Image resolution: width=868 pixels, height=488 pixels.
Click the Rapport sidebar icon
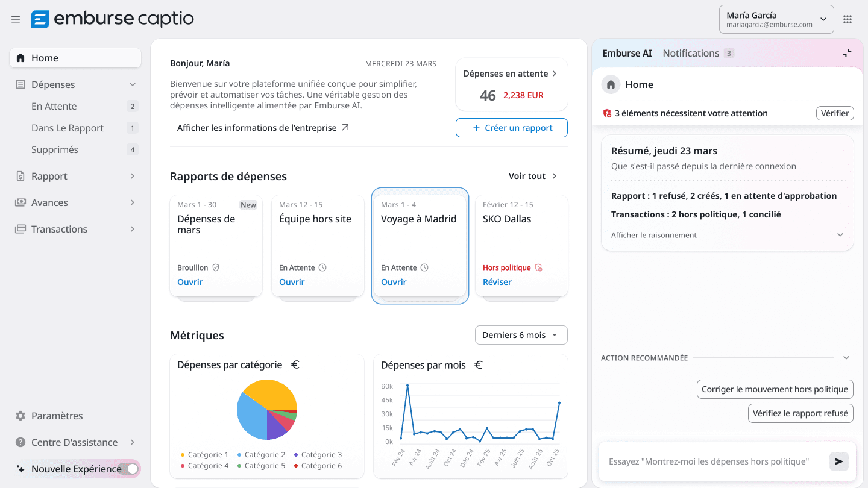coord(20,176)
